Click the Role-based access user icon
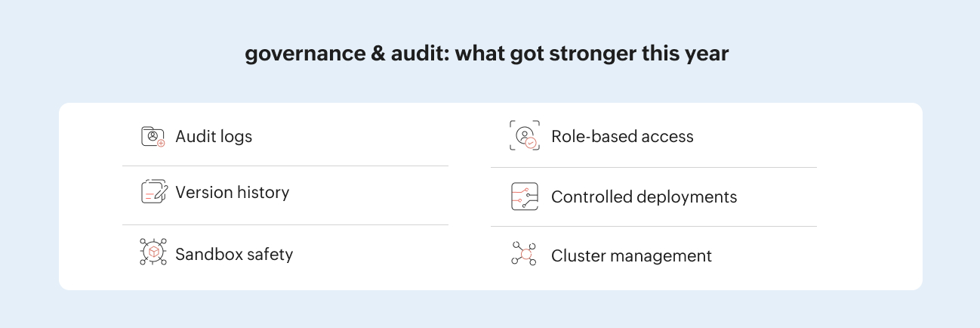The width and height of the screenshot is (980, 328). 524,136
